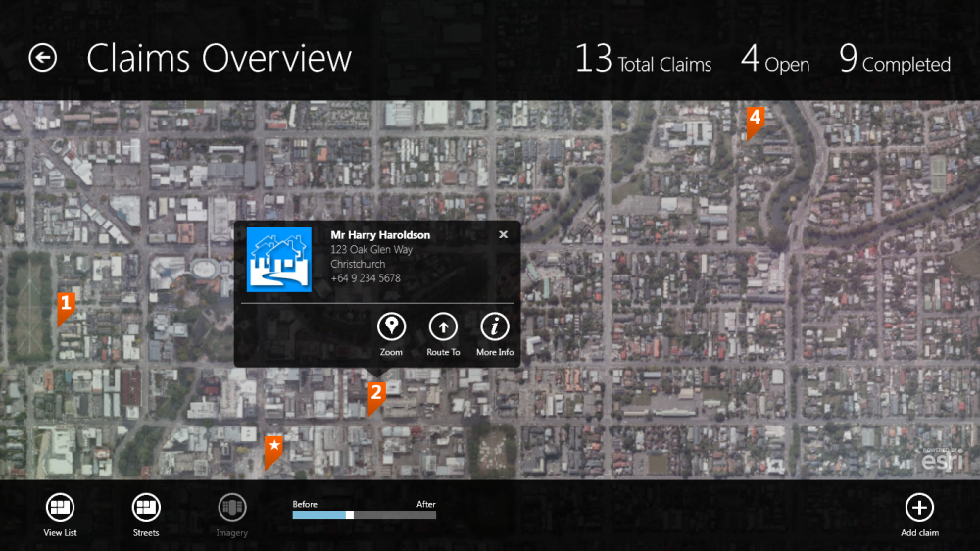980x551 pixels.
Task: Go back using the arrow button
Action: 42,58
